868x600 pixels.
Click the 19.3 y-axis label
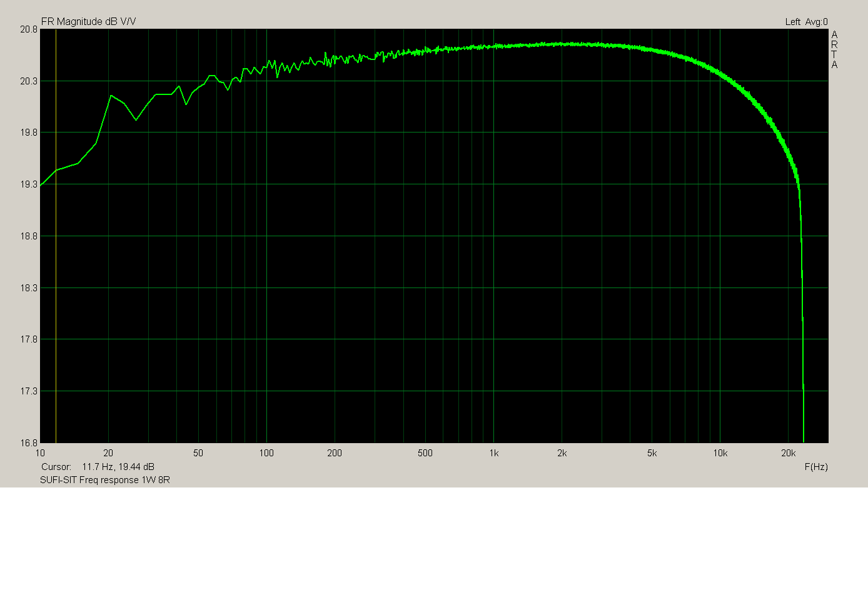coord(29,184)
